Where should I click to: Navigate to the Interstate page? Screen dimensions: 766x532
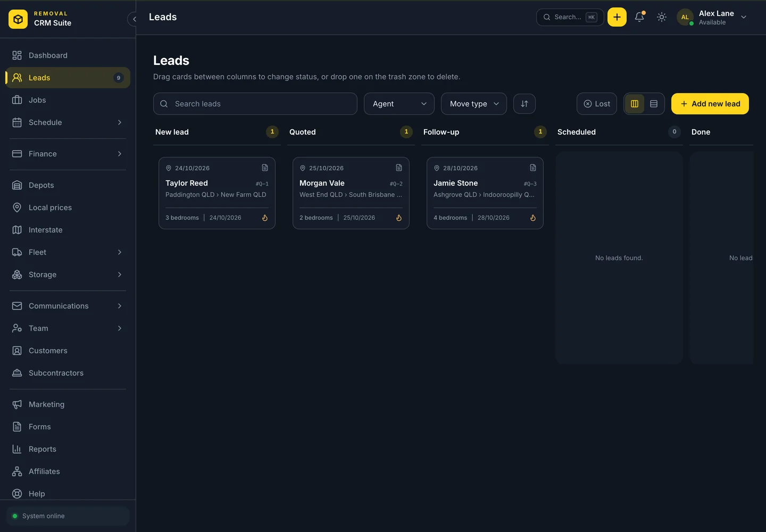coord(68,230)
